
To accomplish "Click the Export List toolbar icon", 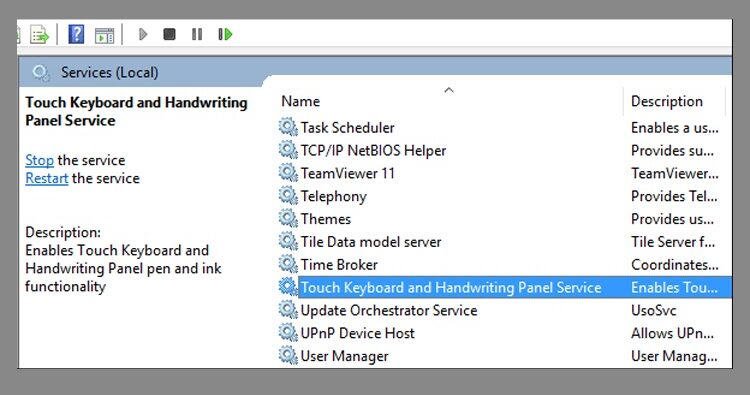I will pos(39,34).
